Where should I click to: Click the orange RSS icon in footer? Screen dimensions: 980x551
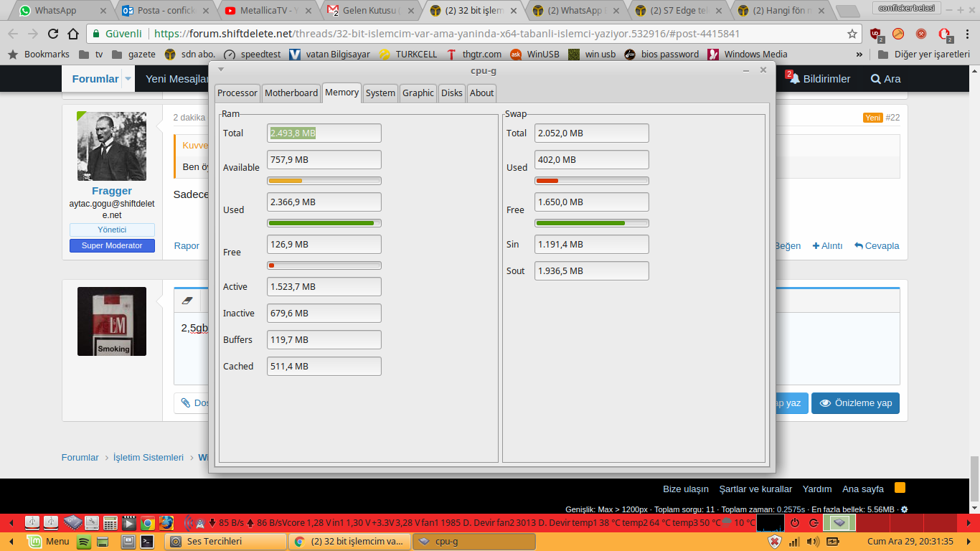coord(900,488)
